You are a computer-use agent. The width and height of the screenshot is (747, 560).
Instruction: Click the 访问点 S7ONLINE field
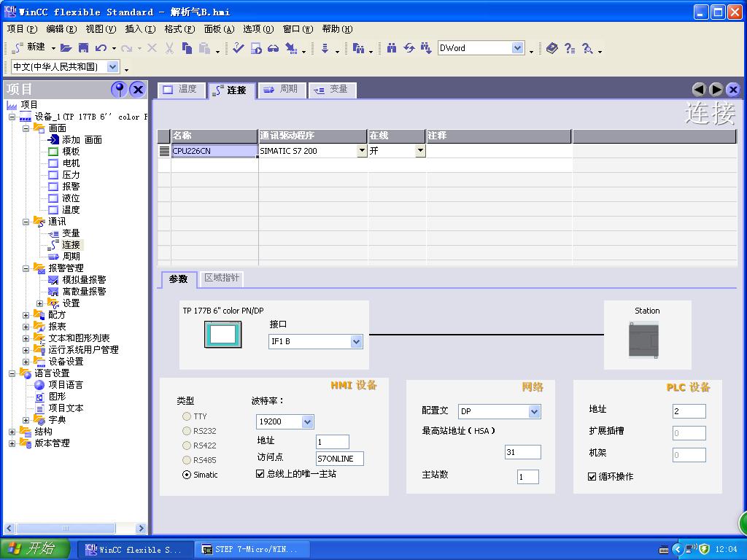(340, 459)
